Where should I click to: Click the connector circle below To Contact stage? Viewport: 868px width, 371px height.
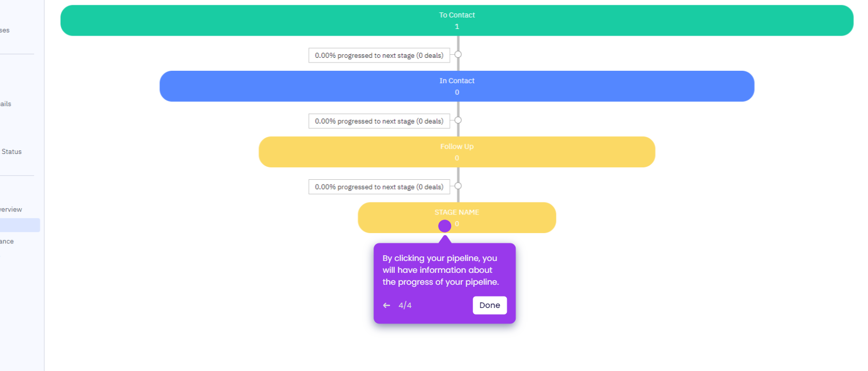(458, 54)
